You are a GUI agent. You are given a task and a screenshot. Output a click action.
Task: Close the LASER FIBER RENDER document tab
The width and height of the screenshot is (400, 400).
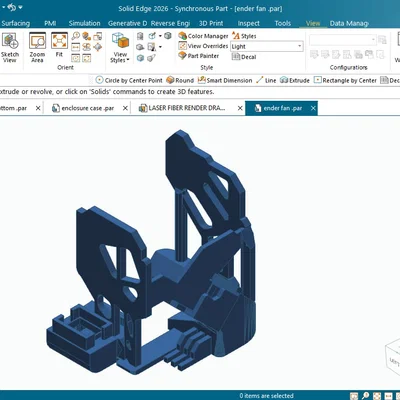240,108
